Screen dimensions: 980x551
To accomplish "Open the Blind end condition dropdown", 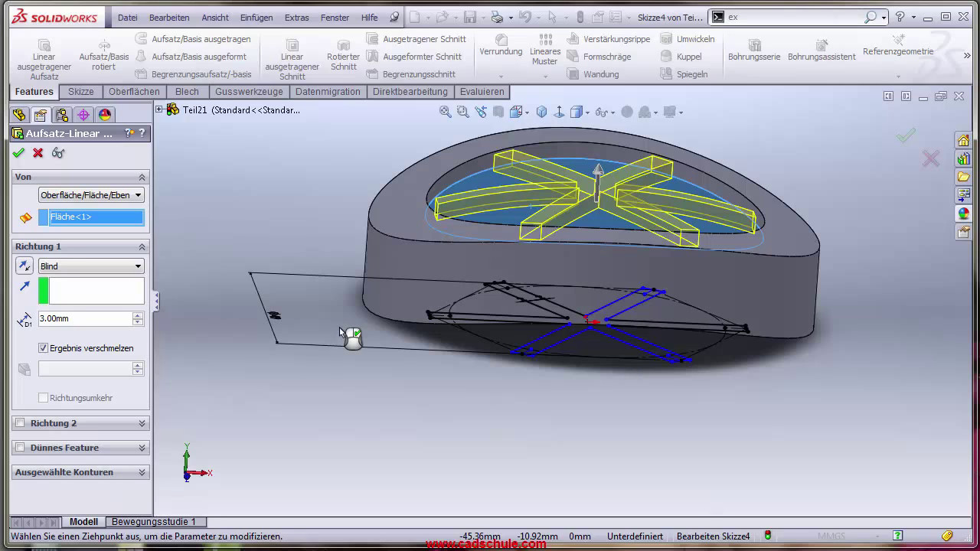I will (x=91, y=266).
